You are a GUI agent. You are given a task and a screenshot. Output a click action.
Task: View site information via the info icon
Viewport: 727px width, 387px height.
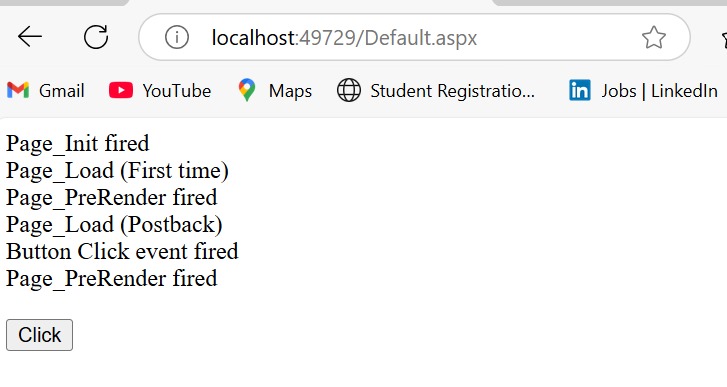pos(177,37)
